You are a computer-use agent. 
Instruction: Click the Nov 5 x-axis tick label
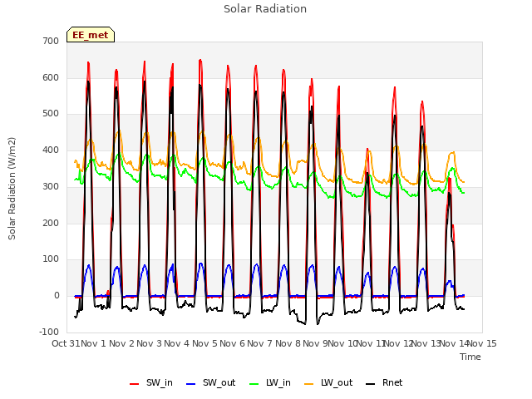pos(204,343)
